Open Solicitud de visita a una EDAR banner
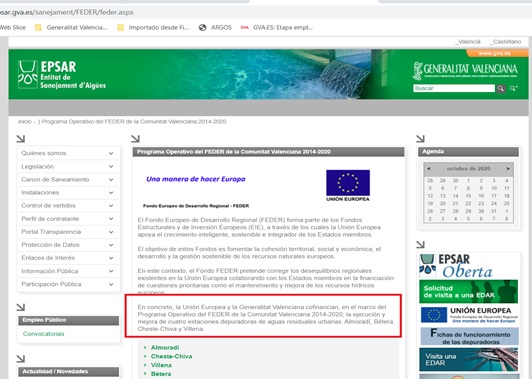Screen dimensions: 532x379 468,291
